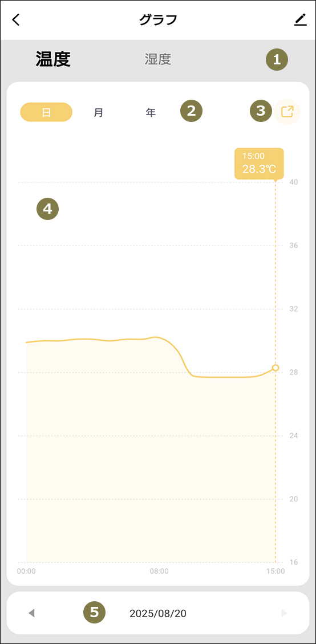Open the 2025/08/20 date picker
Screen dimensions: 316x644
pyautogui.click(x=158, y=614)
